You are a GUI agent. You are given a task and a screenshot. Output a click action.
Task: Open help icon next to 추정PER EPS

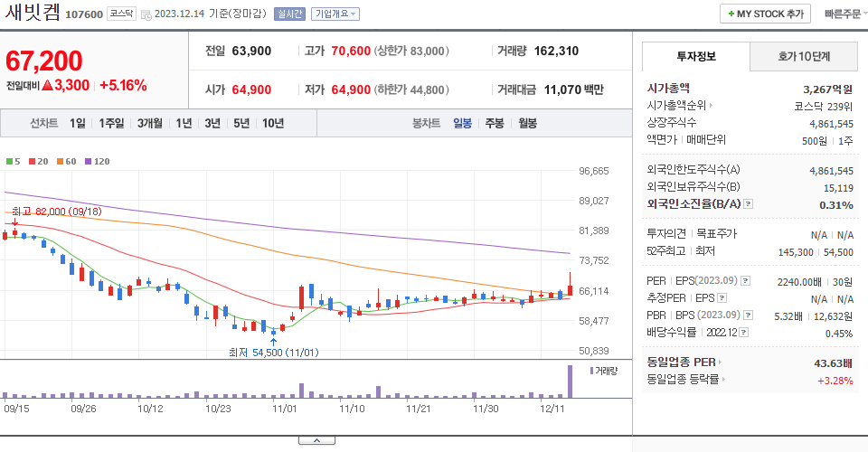click(x=722, y=298)
